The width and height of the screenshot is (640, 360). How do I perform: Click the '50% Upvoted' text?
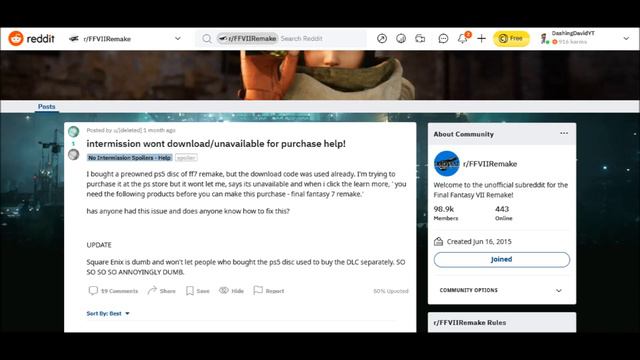coord(391,291)
